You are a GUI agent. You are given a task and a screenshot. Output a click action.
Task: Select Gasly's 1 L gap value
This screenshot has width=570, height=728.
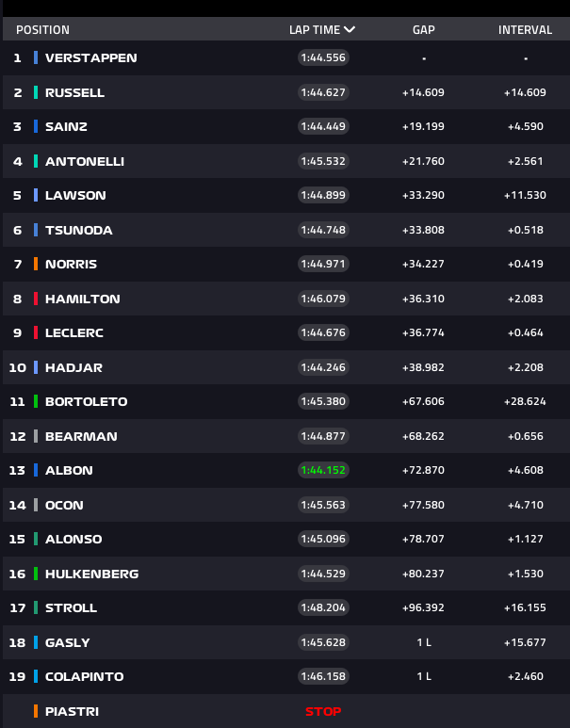coord(424,642)
